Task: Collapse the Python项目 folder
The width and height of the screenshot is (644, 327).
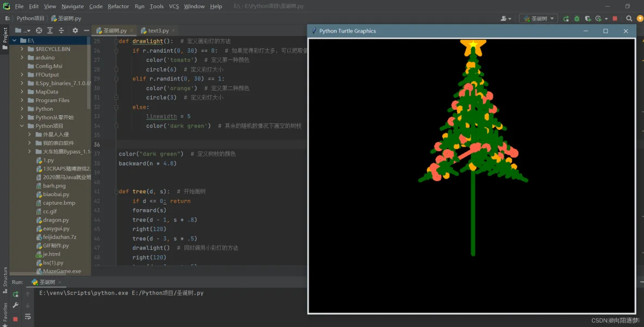Action: point(22,126)
